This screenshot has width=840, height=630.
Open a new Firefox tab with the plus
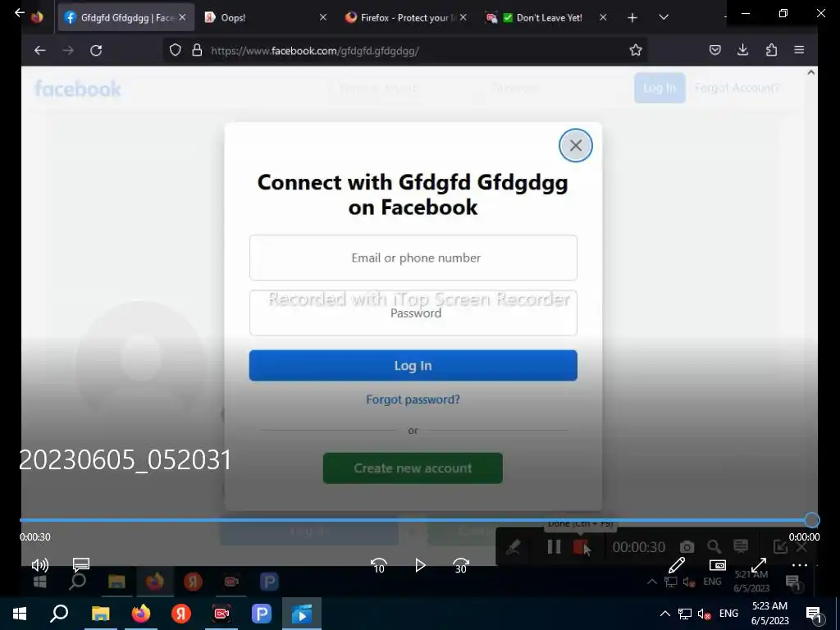coord(632,18)
